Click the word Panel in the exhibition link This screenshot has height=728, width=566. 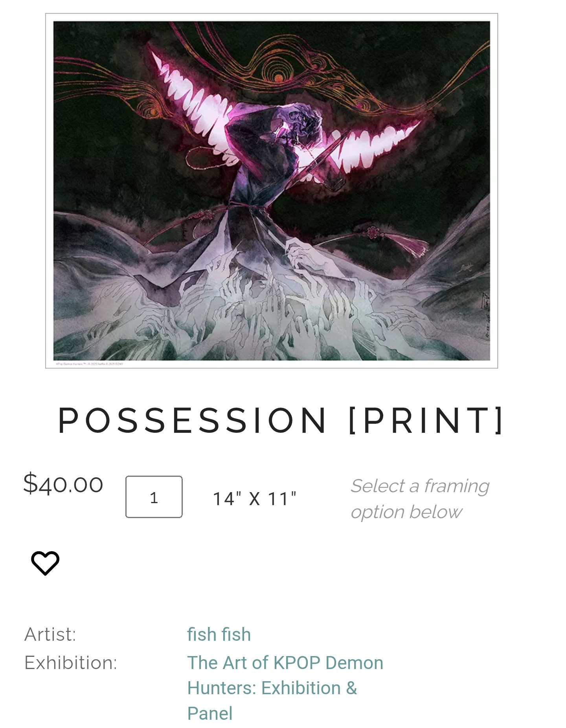pyautogui.click(x=210, y=713)
